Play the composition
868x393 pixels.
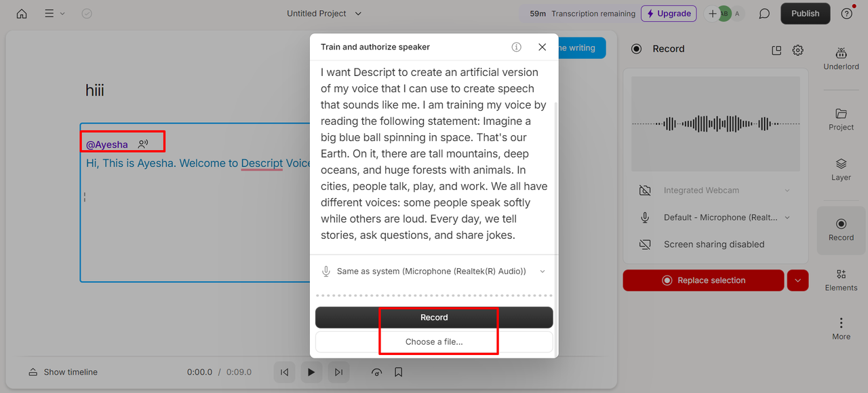tap(311, 372)
